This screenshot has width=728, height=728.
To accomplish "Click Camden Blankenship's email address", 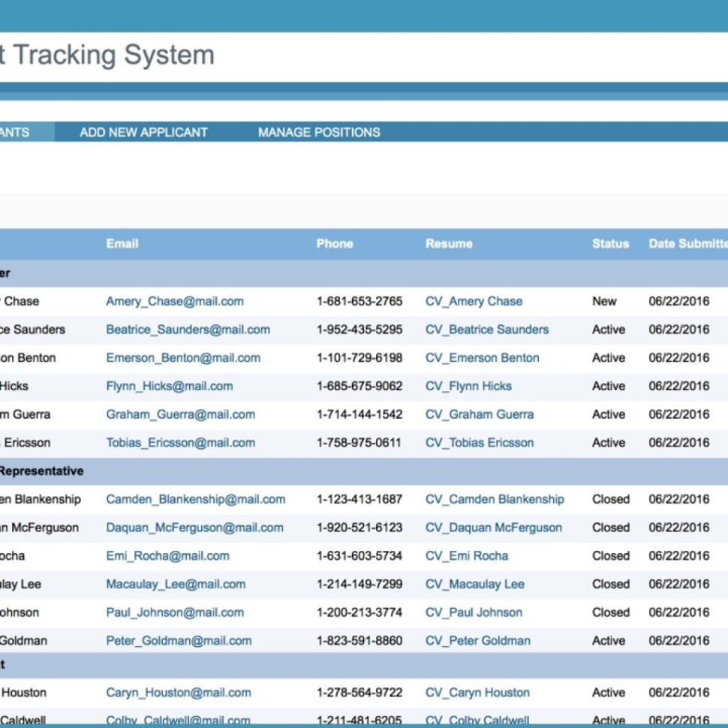I will pyautogui.click(x=195, y=499).
